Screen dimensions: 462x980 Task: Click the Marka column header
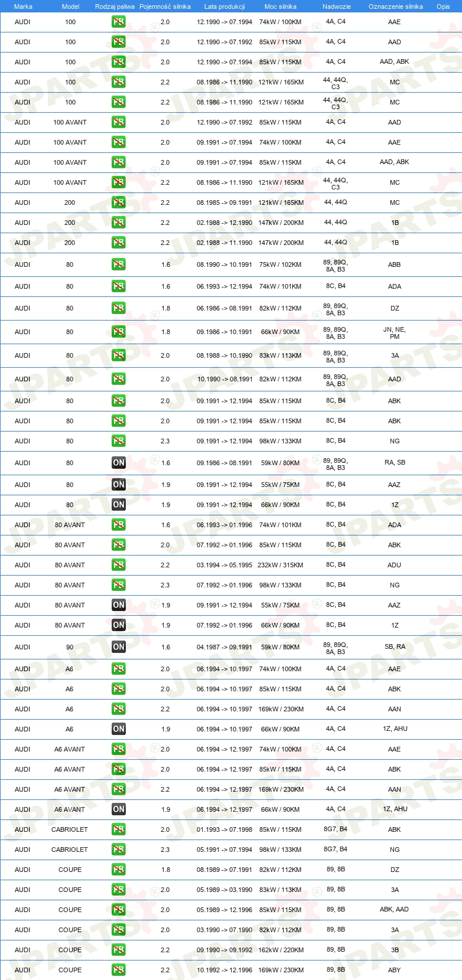[x=23, y=6]
